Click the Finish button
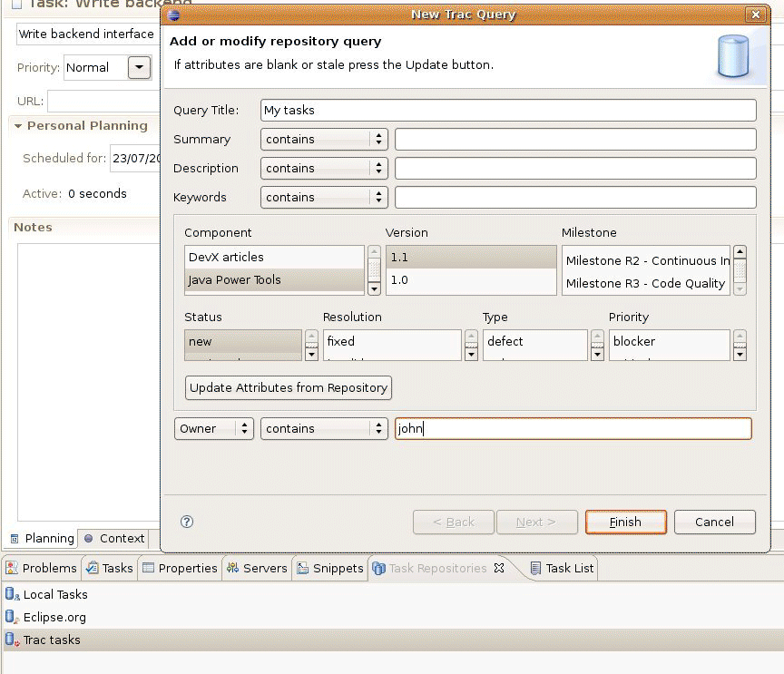Screen dimensions: 784x674 (x=625, y=522)
